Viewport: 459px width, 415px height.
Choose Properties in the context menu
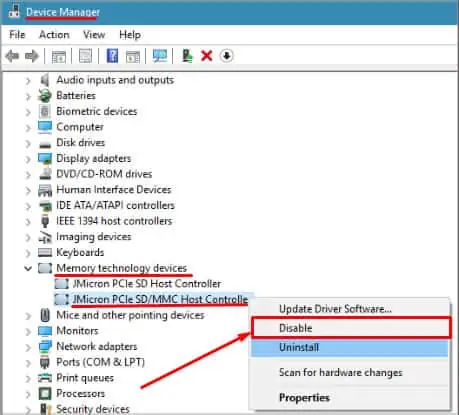(350, 397)
